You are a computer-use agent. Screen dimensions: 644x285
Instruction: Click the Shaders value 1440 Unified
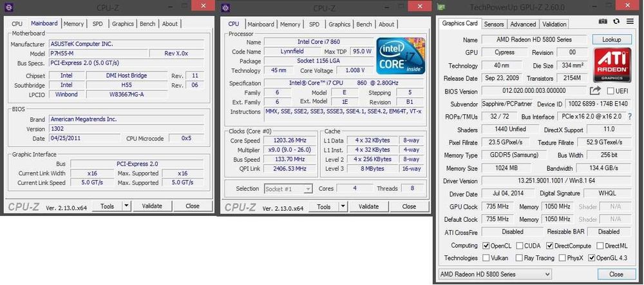coord(511,129)
